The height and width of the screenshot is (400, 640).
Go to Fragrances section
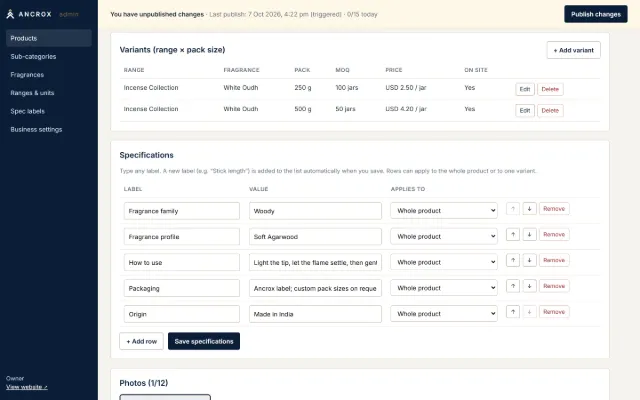[49, 75]
